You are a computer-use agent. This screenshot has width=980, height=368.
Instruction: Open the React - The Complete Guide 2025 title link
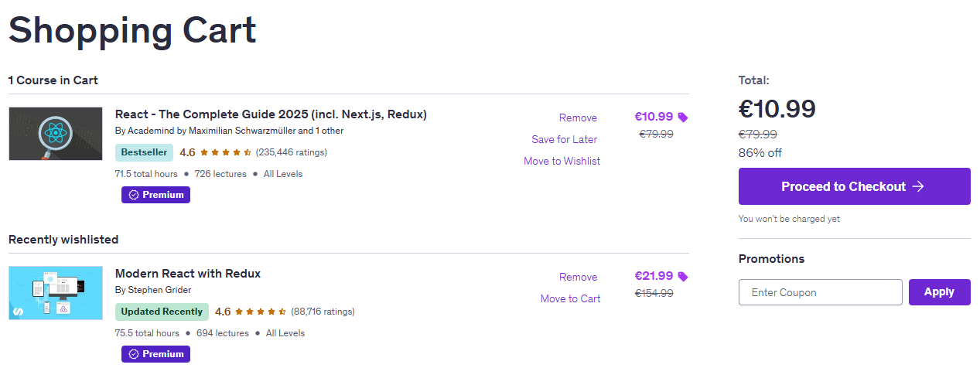(x=271, y=114)
